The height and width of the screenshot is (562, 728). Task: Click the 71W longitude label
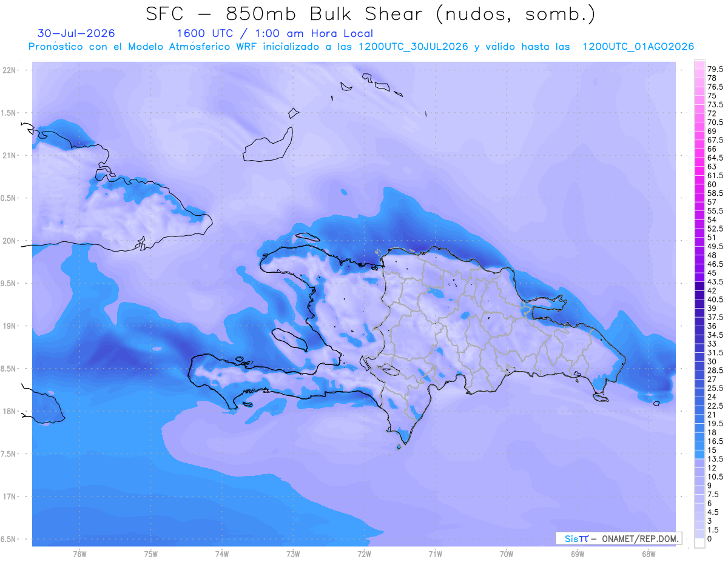pyautogui.click(x=435, y=554)
